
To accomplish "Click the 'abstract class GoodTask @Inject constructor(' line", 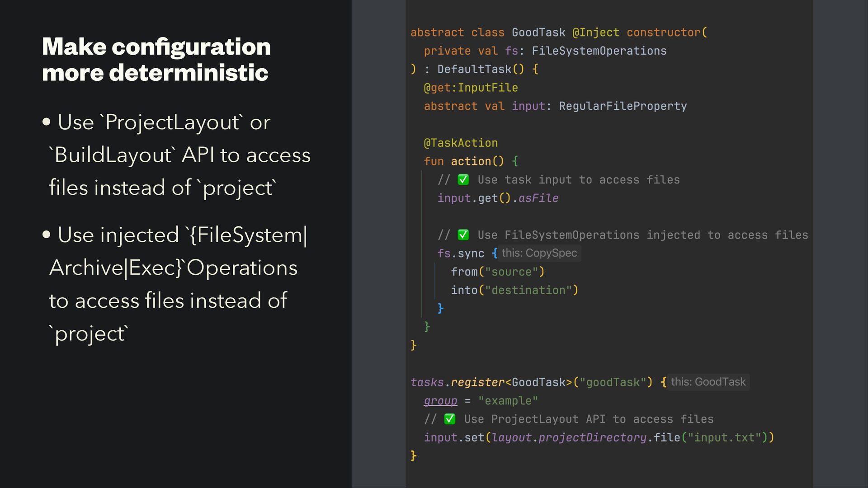I will pos(559,33).
